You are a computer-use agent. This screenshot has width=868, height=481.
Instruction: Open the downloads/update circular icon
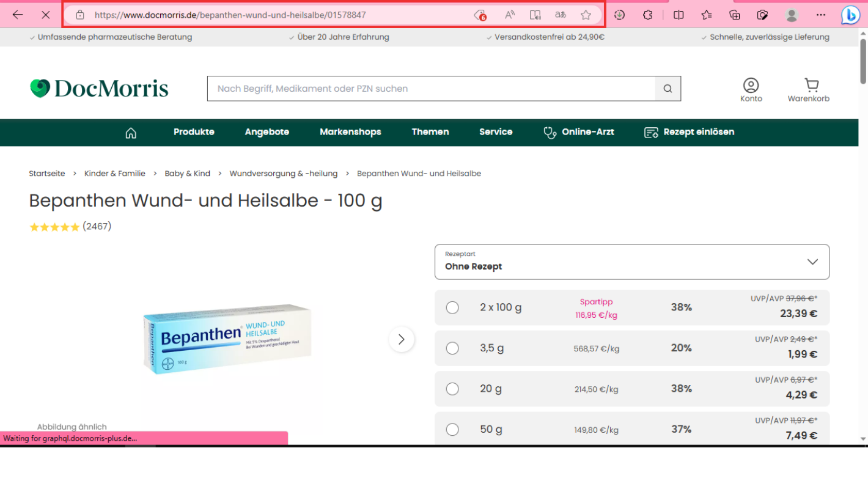620,15
